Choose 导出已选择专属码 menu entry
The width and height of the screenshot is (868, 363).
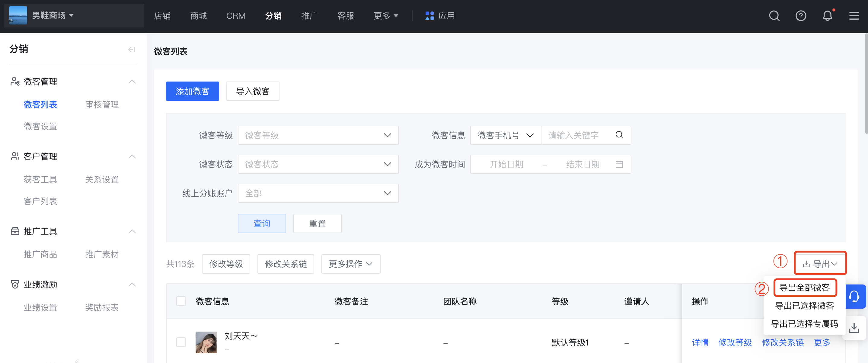click(804, 324)
